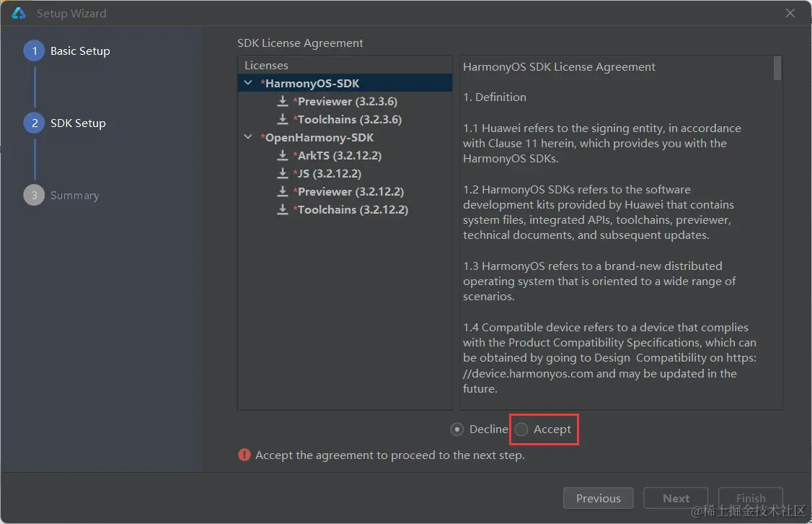Image resolution: width=812 pixels, height=524 pixels.
Task: Click download icon beside HarmonyOS Previewer (3.2.3.6)
Action: point(283,101)
